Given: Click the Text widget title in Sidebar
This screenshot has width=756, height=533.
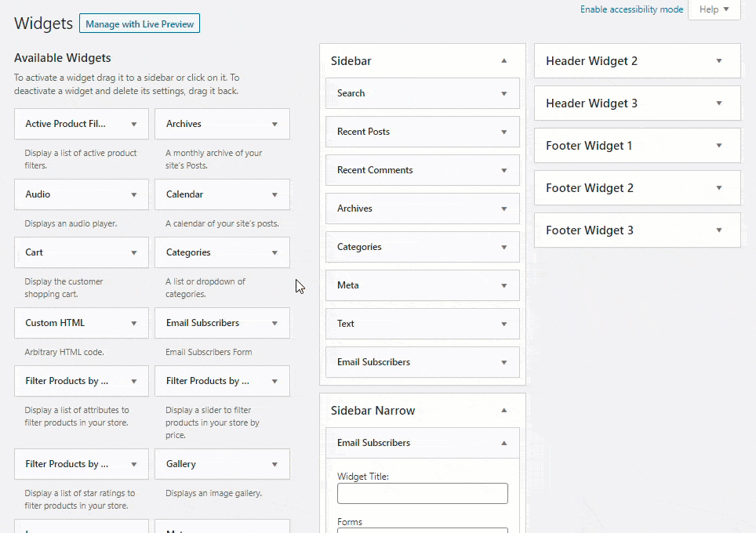Looking at the screenshot, I should 345,324.
